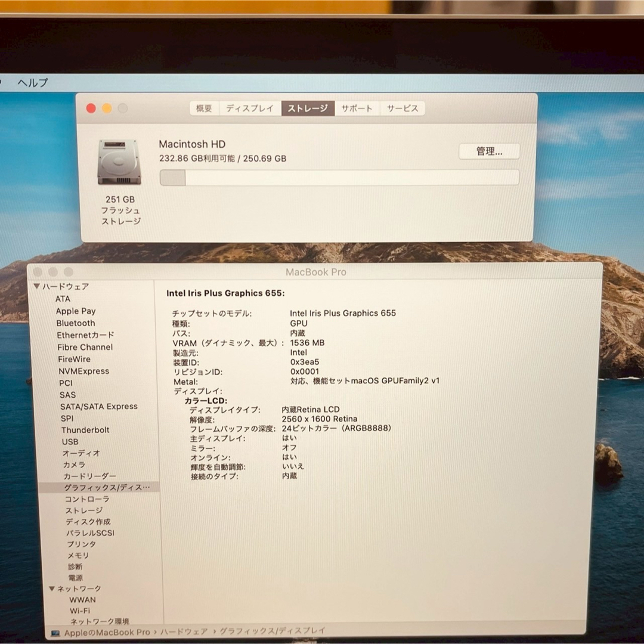Click 内蔵Retina LCD display type value
This screenshot has width=644, height=644.
pyautogui.click(x=311, y=410)
